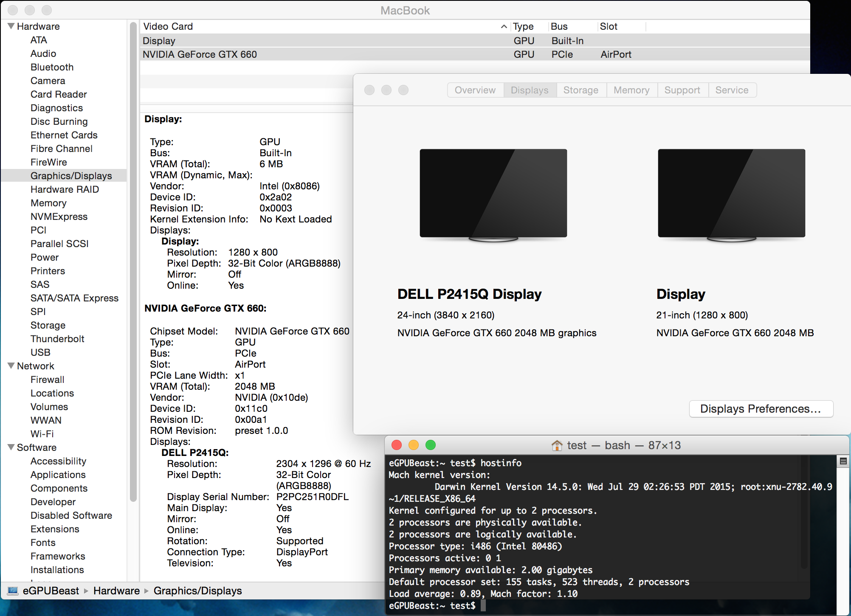Click the eGPUBeast computer icon in path bar
This screenshot has width=851, height=616.
pos(13,591)
